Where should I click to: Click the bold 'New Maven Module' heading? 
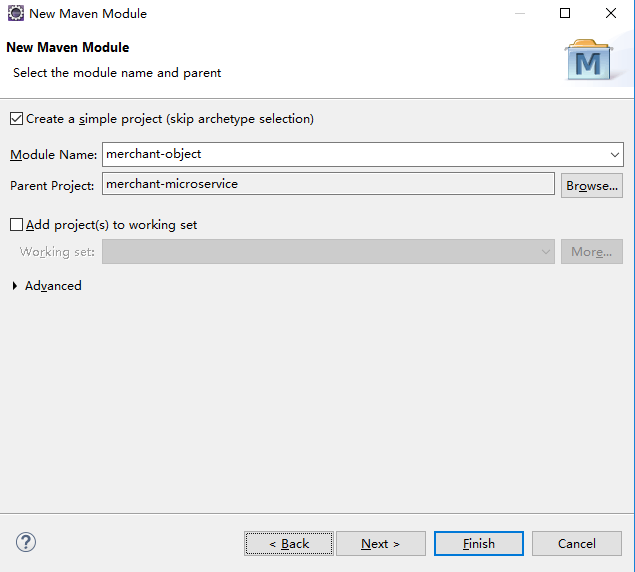coord(68,47)
